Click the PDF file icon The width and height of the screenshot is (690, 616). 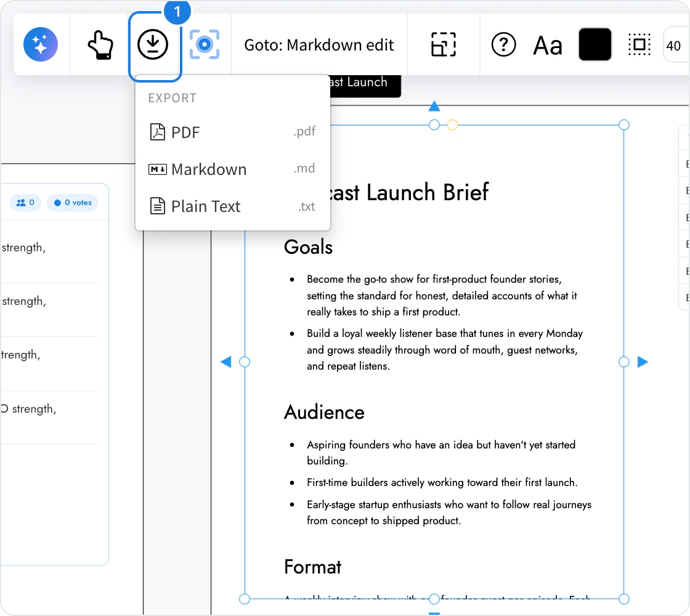pyautogui.click(x=158, y=132)
